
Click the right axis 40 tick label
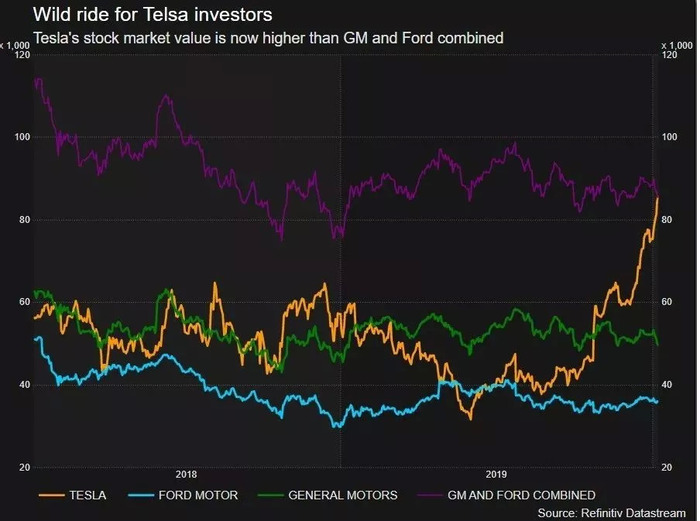(667, 385)
